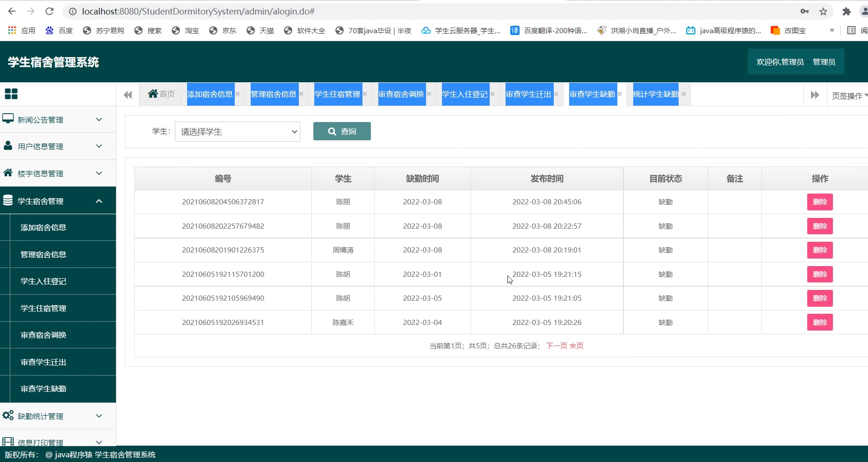The width and height of the screenshot is (868, 462).
Task: Click the grid menu icon in sidebar
Action: pos(11,94)
